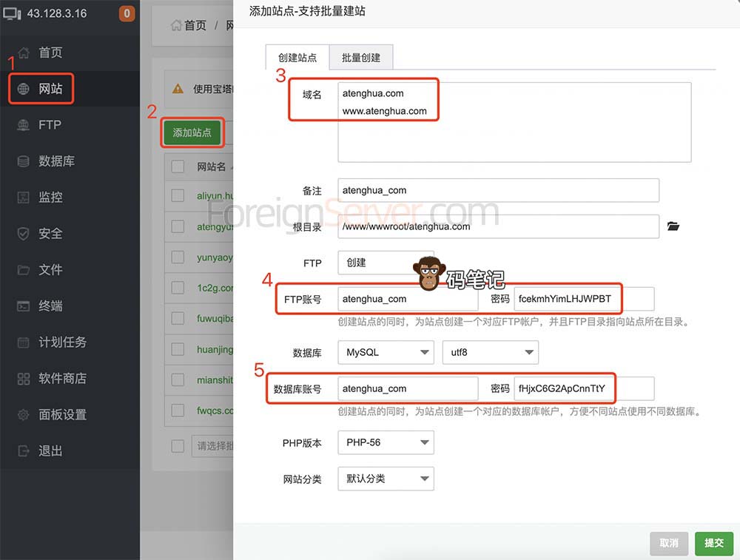Switch to the 批量创建 tab
The image size is (740, 560).
tap(360, 58)
